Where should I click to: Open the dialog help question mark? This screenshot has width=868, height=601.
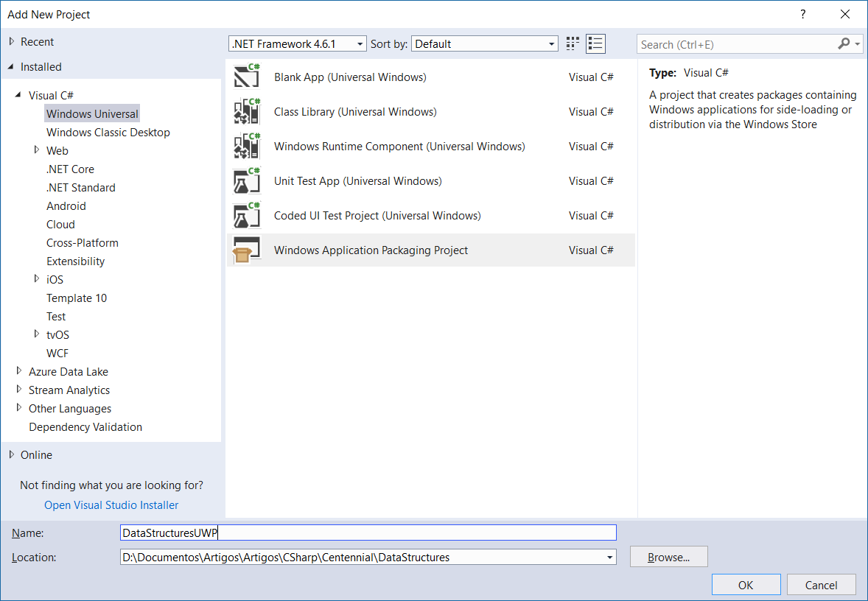[x=802, y=15]
